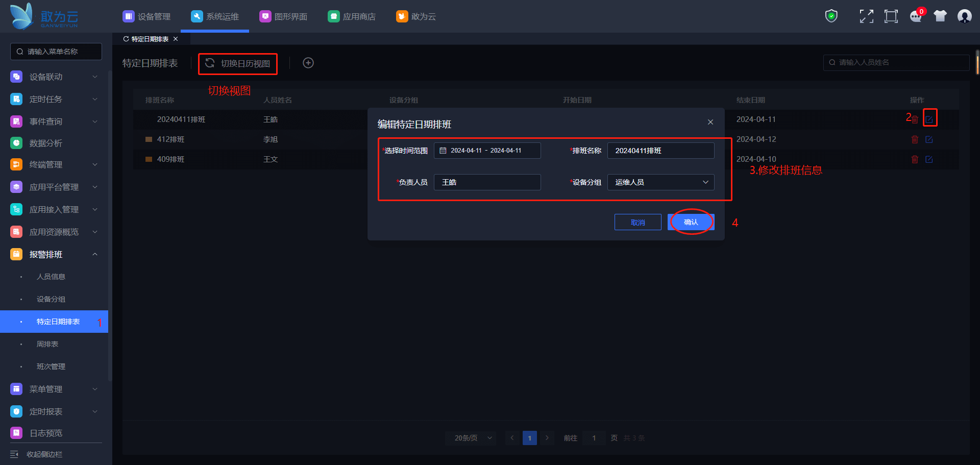
Task: Go to previous page arrow
Action: point(512,438)
